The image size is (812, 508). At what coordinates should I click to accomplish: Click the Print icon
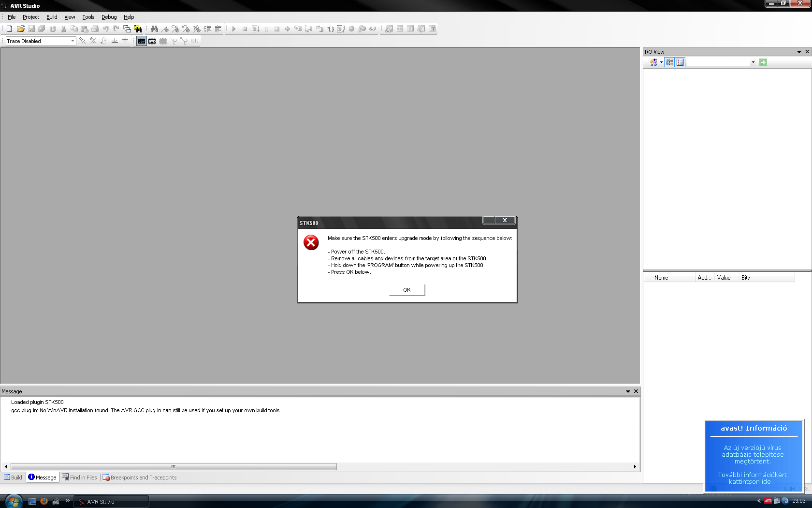tap(95, 29)
